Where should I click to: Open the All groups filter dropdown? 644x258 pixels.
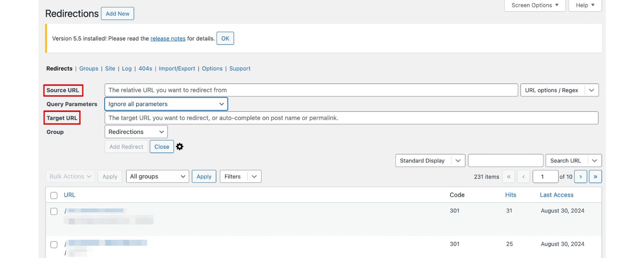(157, 177)
